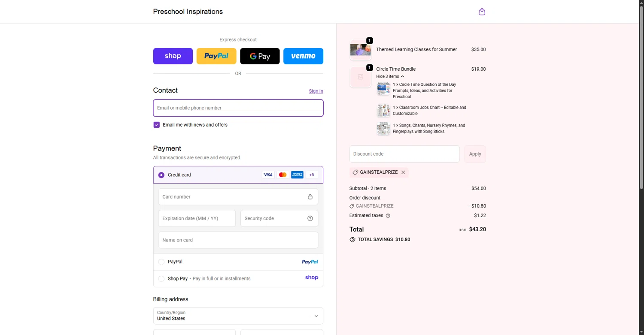Open the Sign in link
The height and width of the screenshot is (335, 644).
click(316, 91)
